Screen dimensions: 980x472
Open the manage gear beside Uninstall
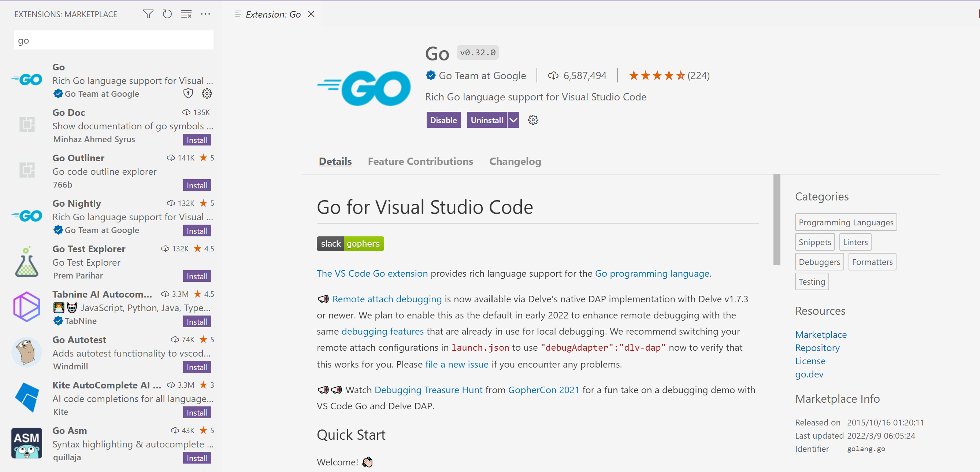[533, 120]
